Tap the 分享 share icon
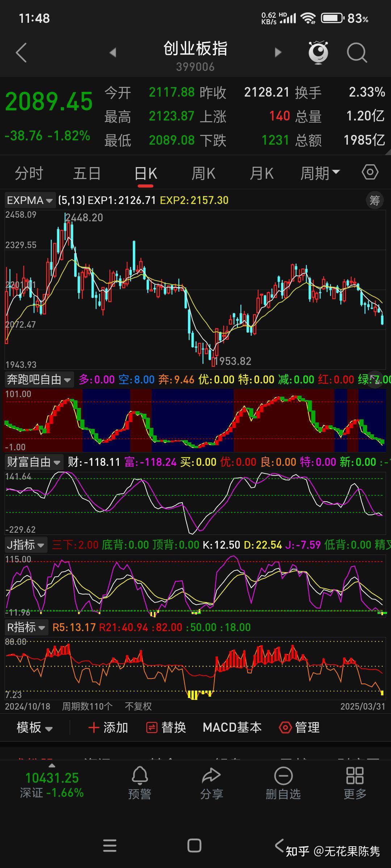The height and width of the screenshot is (868, 391). tap(211, 784)
